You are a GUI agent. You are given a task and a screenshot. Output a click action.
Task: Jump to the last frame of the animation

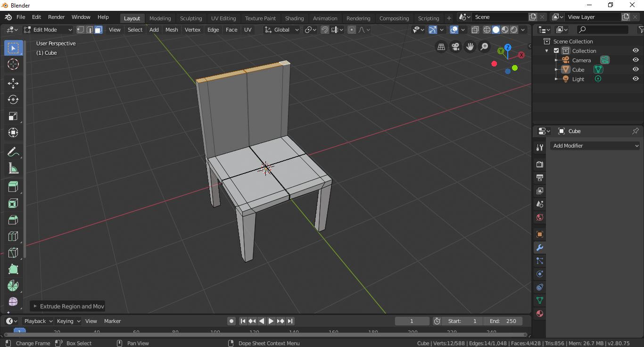click(290, 321)
